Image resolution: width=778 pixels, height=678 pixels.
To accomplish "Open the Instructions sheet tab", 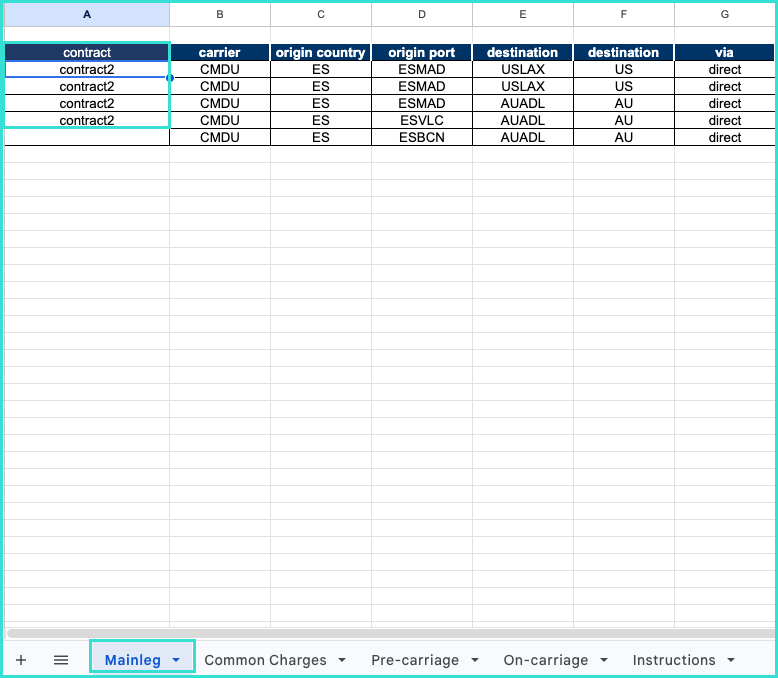I will [673, 660].
